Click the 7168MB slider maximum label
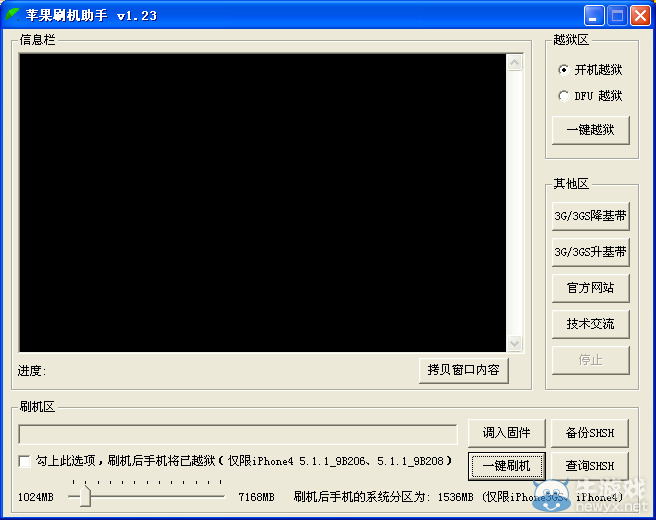The image size is (656, 520). pos(256,497)
